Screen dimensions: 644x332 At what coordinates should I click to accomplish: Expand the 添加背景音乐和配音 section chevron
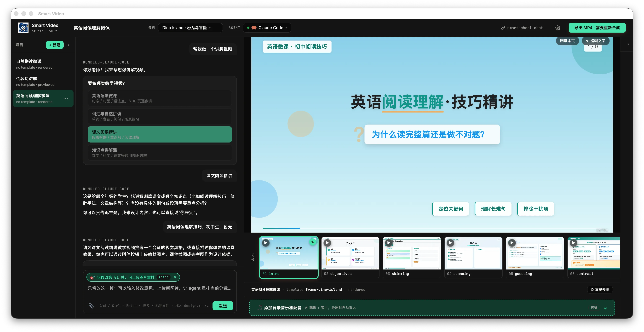[x=605, y=308]
